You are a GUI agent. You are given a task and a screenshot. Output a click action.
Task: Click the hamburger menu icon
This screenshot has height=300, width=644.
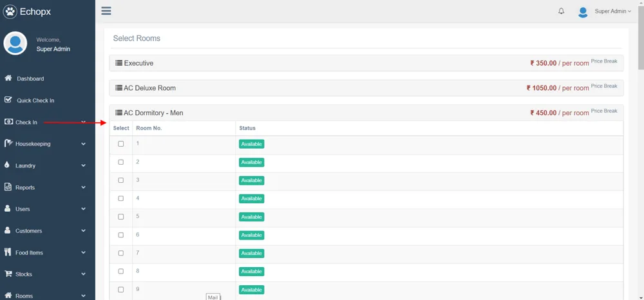106,11
